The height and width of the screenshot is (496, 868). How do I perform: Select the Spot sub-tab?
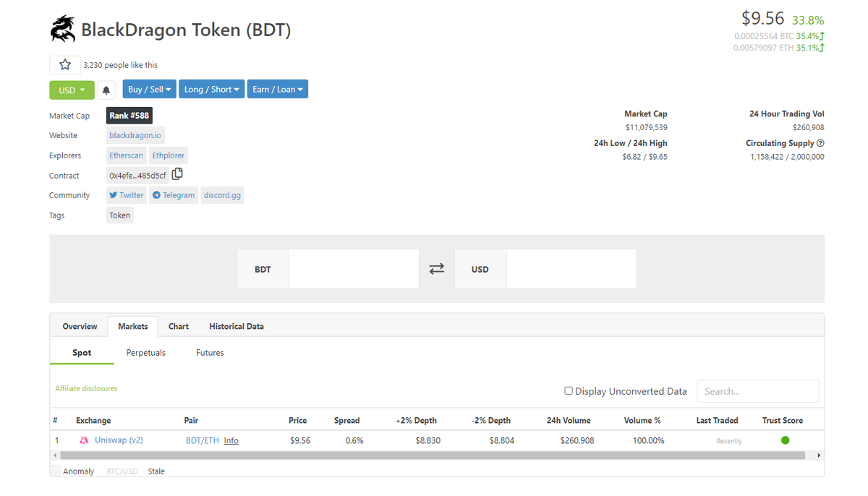point(82,353)
